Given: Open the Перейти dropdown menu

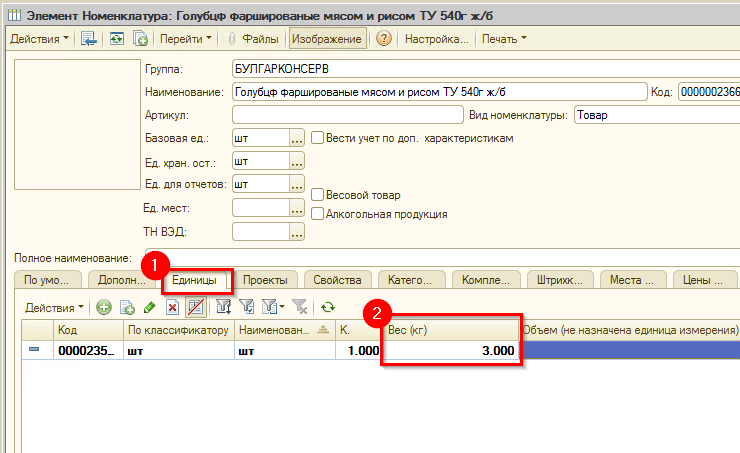Looking at the screenshot, I should [187, 39].
